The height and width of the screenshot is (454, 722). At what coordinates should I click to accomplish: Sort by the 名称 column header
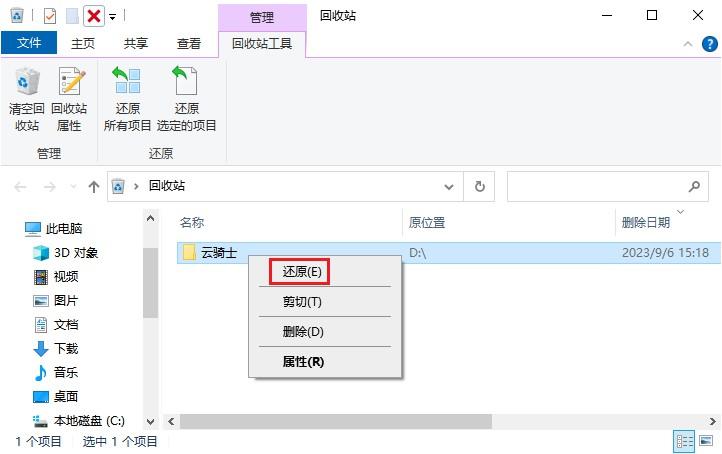[192, 223]
